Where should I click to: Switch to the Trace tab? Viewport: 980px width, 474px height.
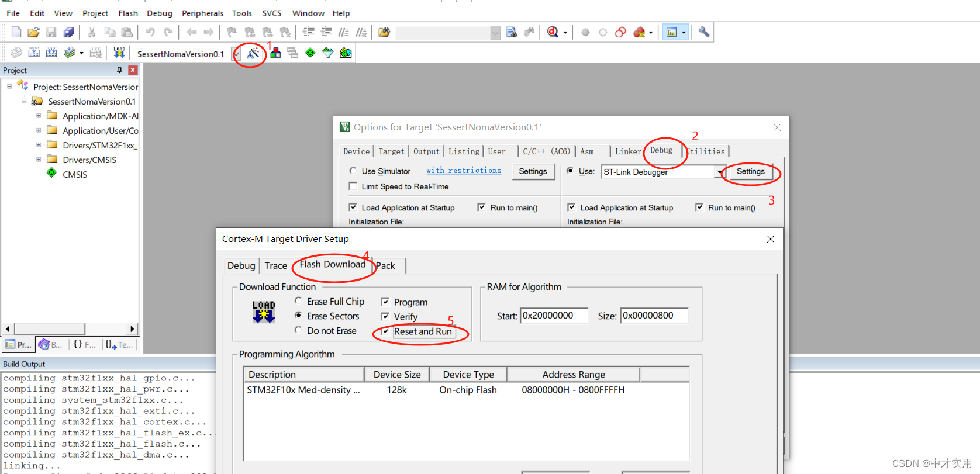(275, 265)
